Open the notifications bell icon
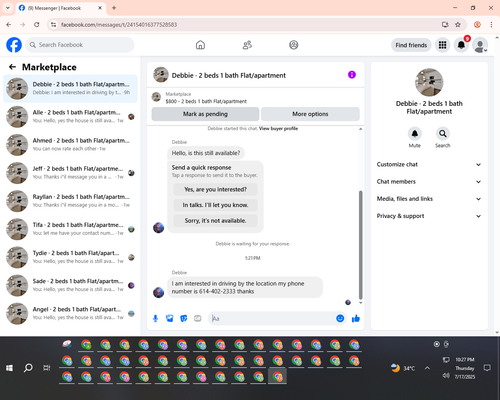Viewport: 500px width, 400px height. click(461, 45)
